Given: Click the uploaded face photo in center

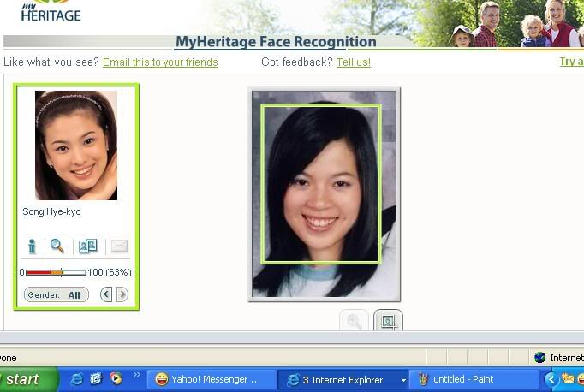Looking at the screenshot, I should [x=324, y=194].
